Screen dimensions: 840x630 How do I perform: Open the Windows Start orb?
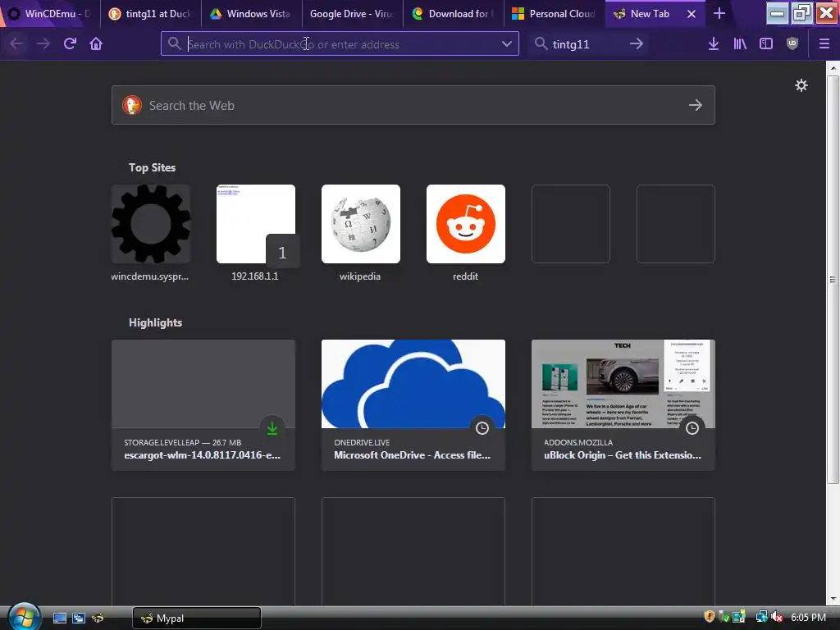pos(23,617)
